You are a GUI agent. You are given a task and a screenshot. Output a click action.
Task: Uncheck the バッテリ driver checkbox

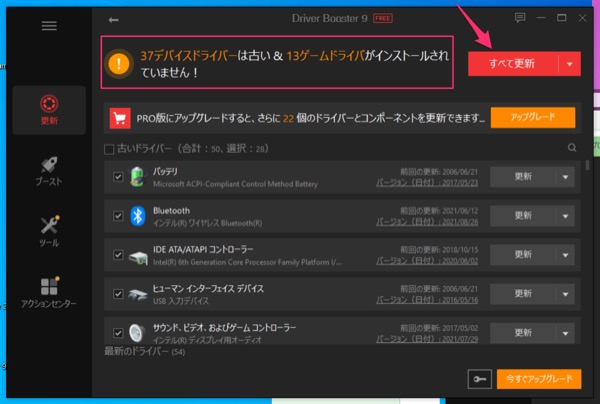pyautogui.click(x=118, y=177)
